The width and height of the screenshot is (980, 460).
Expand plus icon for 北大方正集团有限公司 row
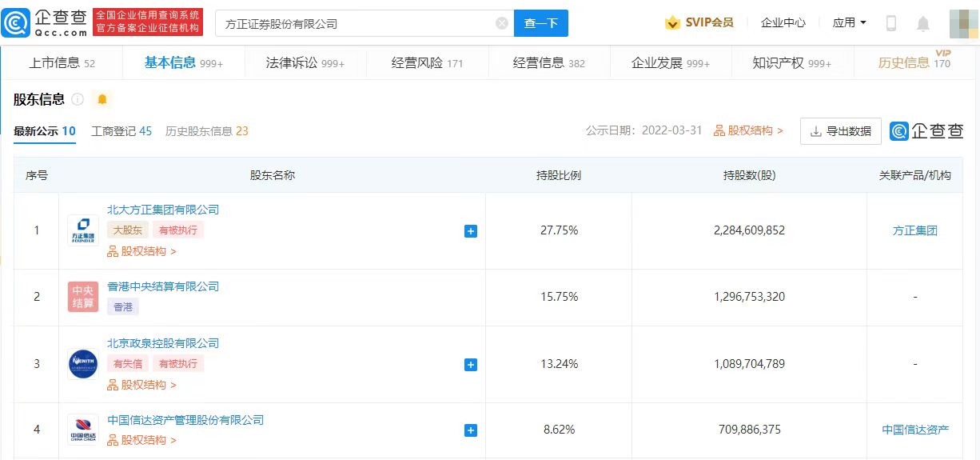click(471, 231)
